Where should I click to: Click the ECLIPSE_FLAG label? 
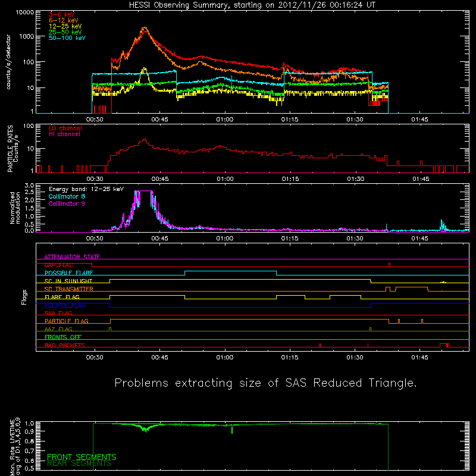point(65,305)
